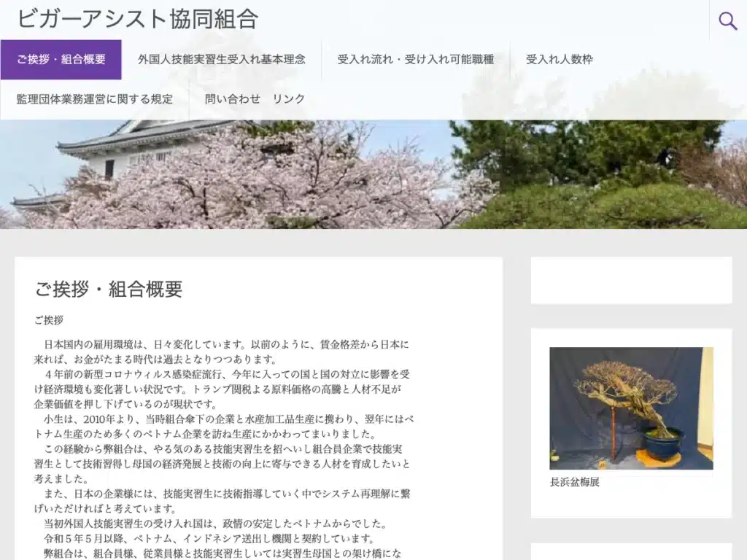The width and height of the screenshot is (747, 560).
Task: Click the line 企業価値を押し下げているのが現状です
Action: click(x=125, y=404)
